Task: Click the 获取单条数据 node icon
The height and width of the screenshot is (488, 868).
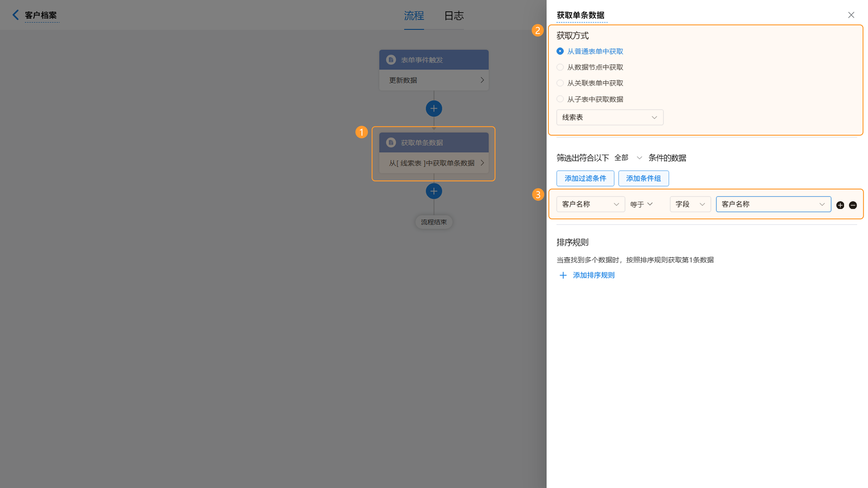Action: coord(391,142)
